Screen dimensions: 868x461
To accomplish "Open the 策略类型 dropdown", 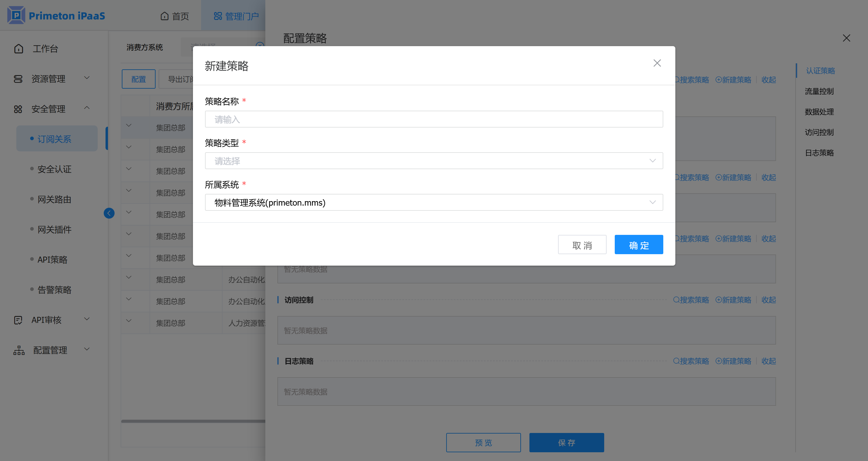I will click(434, 161).
